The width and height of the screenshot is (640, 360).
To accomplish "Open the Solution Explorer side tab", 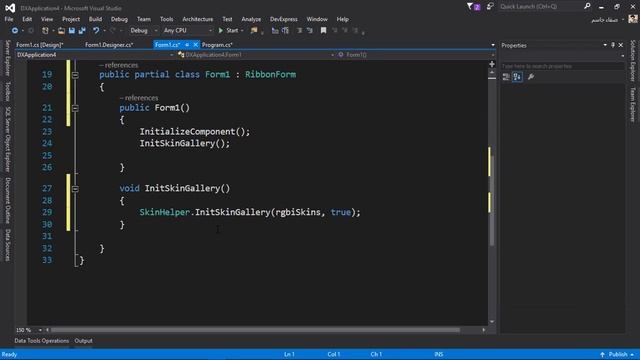I will 633,60.
